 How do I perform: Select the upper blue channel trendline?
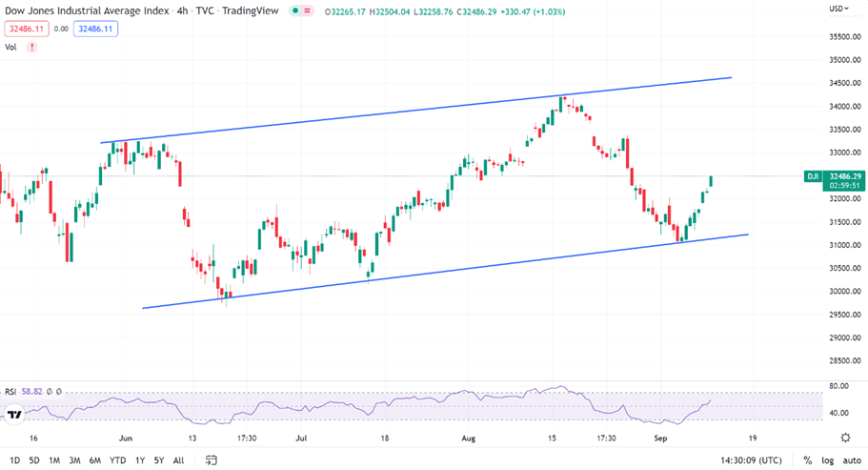pos(415,111)
